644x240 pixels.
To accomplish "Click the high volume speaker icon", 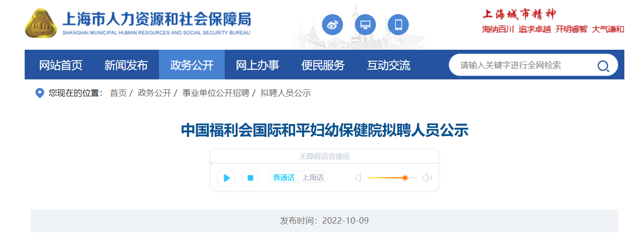I will point(427,178).
